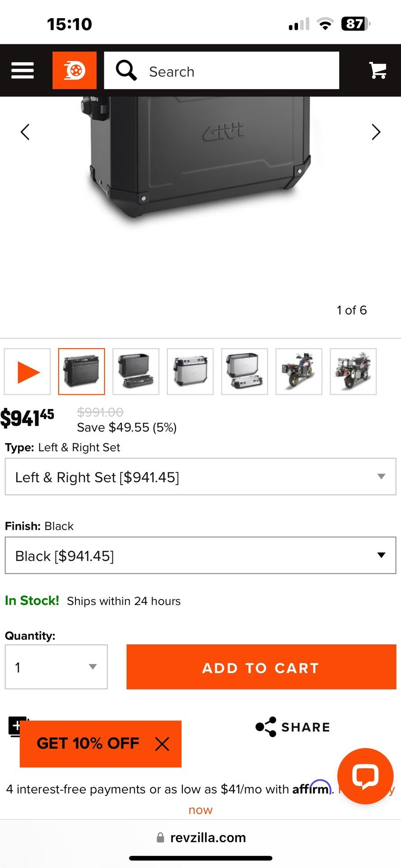401x868 pixels.
Task: Open the shopping cart
Action: point(378,71)
